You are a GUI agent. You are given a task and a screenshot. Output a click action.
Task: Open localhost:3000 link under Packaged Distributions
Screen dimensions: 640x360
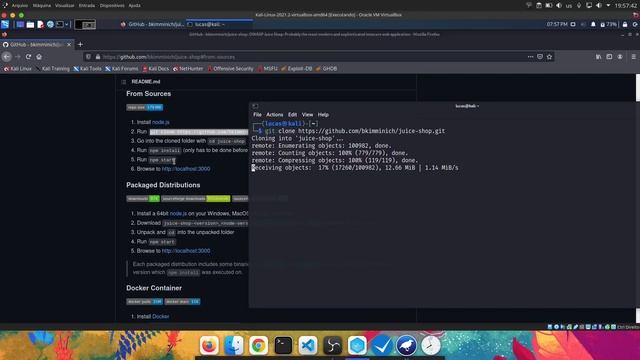pyautogui.click(x=186, y=251)
